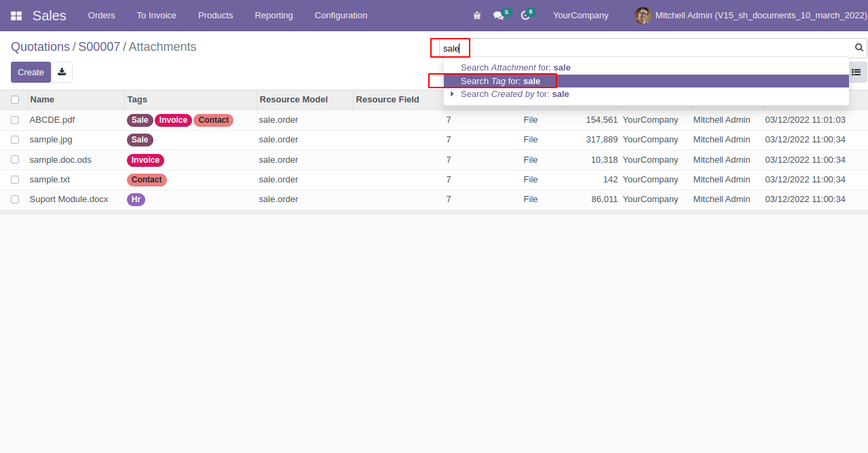Check the sample.jpg row checkbox

click(15, 140)
